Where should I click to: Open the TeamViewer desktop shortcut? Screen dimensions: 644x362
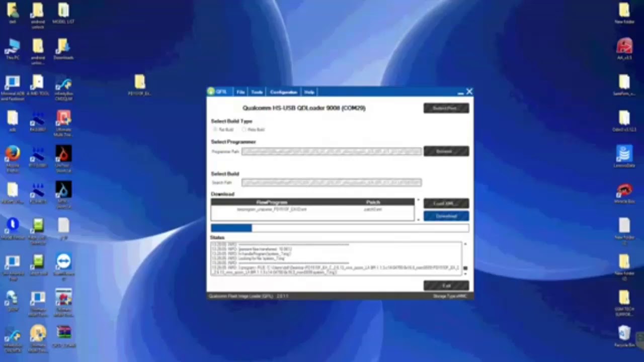click(63, 264)
